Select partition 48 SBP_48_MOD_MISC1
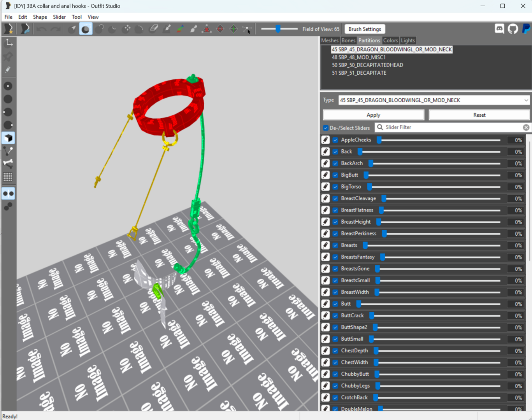Image resolution: width=532 pixels, height=420 pixels. click(359, 57)
